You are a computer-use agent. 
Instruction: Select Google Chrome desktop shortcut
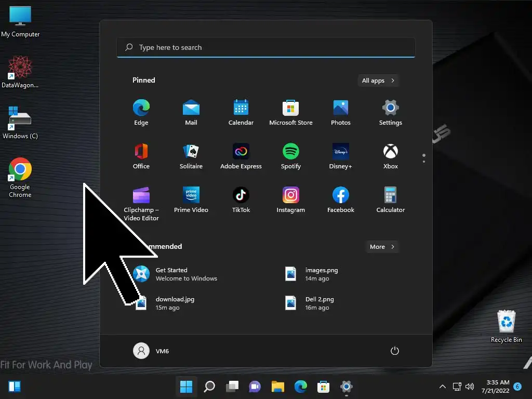point(20,178)
